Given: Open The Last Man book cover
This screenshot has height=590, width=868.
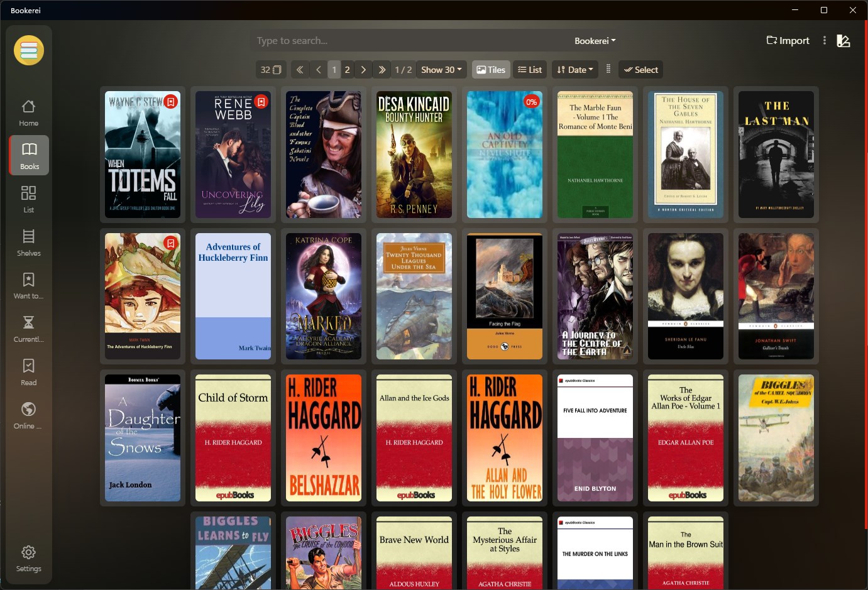Looking at the screenshot, I should 776,155.
